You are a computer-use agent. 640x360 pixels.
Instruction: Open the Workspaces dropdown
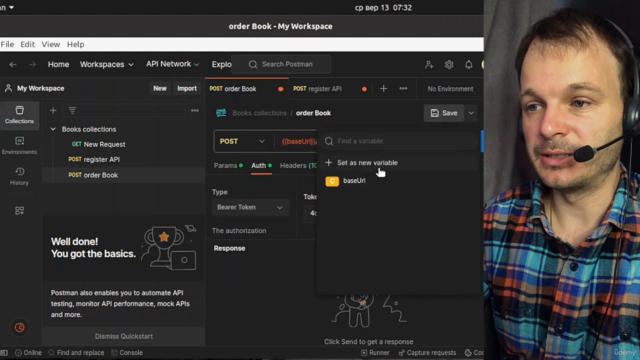point(107,64)
